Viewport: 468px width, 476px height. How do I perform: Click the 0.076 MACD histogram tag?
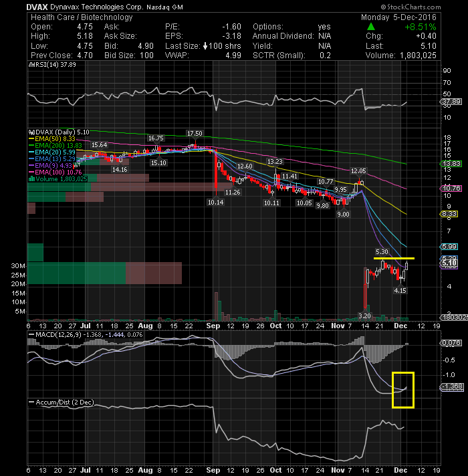pyautogui.click(x=451, y=343)
